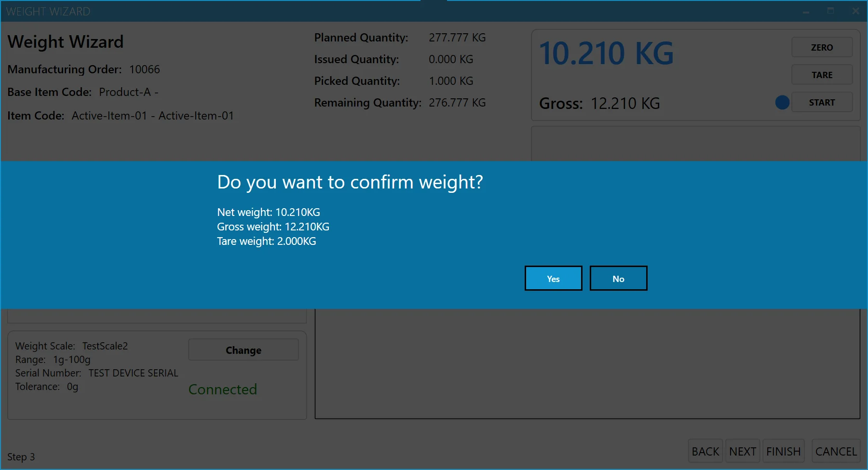The height and width of the screenshot is (470, 868).
Task: Click FINISH to complete the wizard
Action: point(783,451)
